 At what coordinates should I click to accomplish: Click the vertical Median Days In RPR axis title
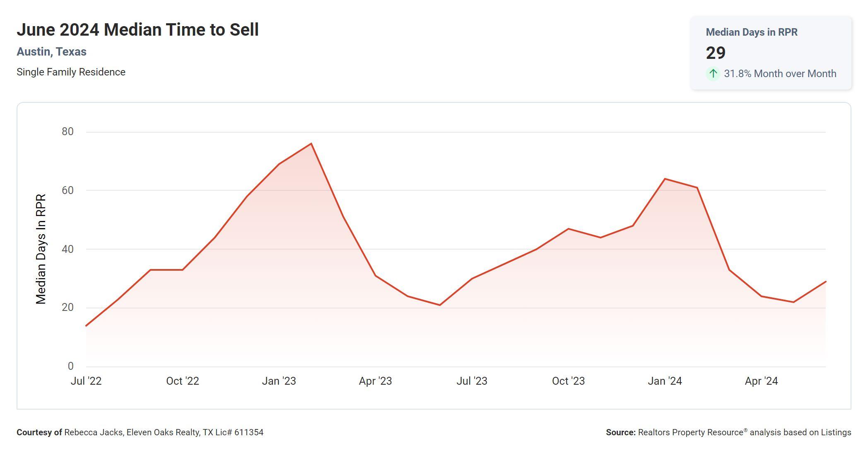pyautogui.click(x=41, y=249)
